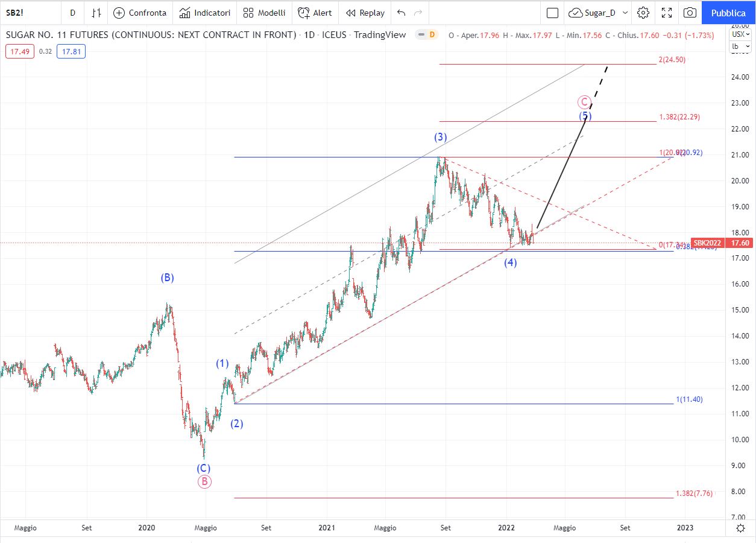Open the bar chart style selector

(x=96, y=13)
